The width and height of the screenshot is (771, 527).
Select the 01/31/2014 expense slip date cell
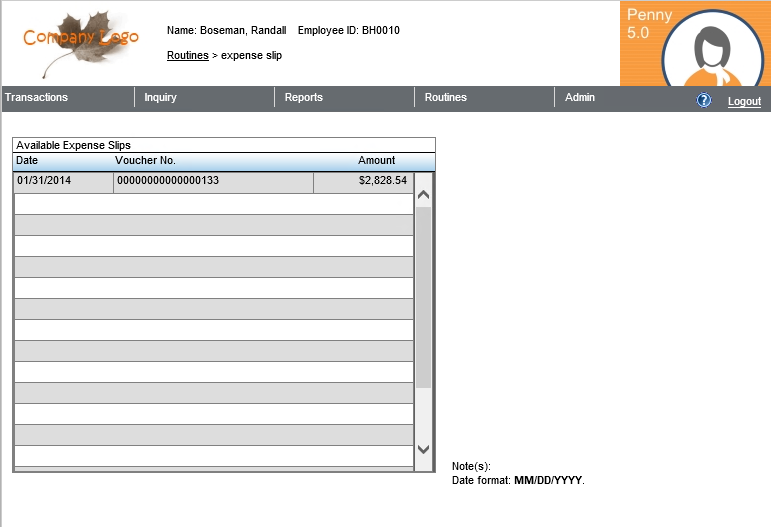click(x=63, y=182)
